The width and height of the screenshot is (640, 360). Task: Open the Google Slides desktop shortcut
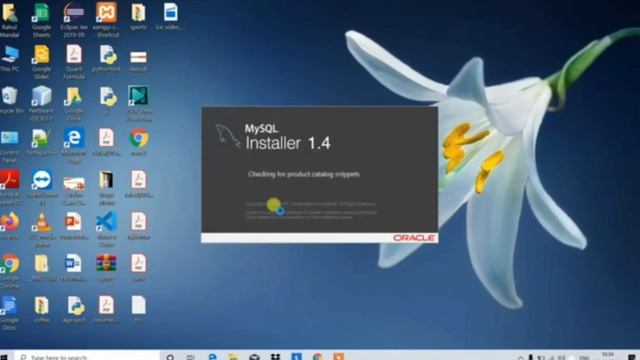[41, 62]
